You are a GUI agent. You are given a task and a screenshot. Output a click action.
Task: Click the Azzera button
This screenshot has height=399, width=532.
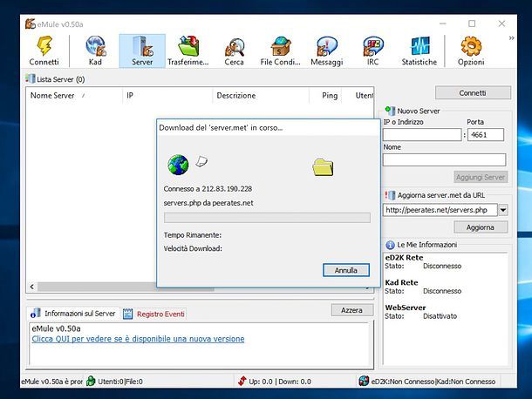click(352, 310)
